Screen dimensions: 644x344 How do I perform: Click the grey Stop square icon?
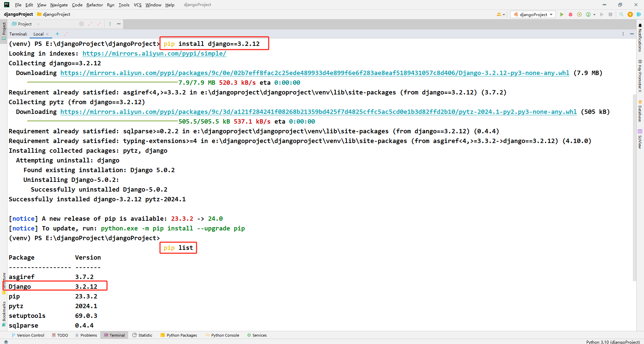tap(610, 14)
